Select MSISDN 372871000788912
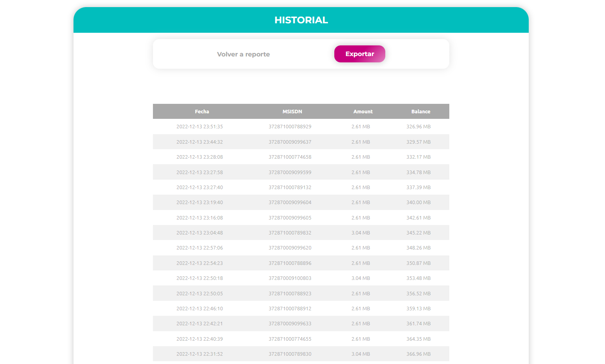This screenshot has height=364, width=605. point(290,309)
